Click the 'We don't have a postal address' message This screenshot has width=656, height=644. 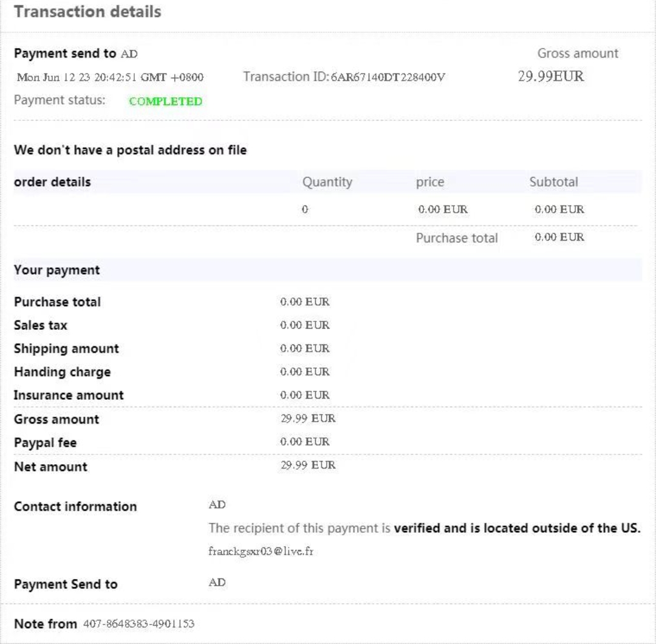click(130, 151)
